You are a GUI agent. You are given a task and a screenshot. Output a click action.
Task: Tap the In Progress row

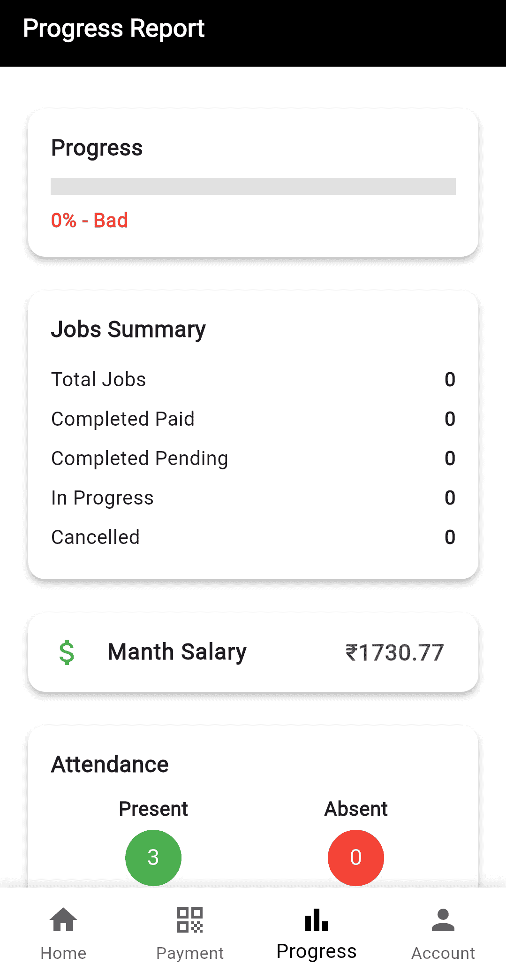[x=253, y=498]
